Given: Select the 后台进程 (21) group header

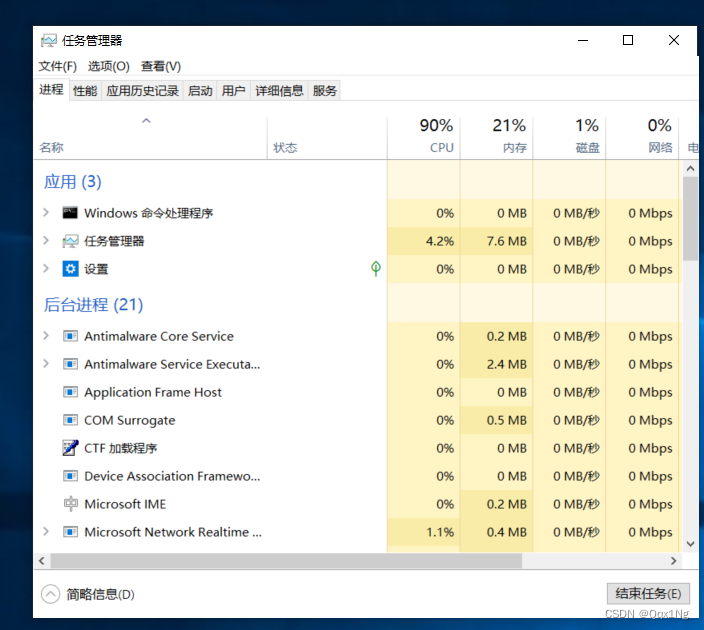Looking at the screenshot, I should pyautogui.click(x=93, y=304).
